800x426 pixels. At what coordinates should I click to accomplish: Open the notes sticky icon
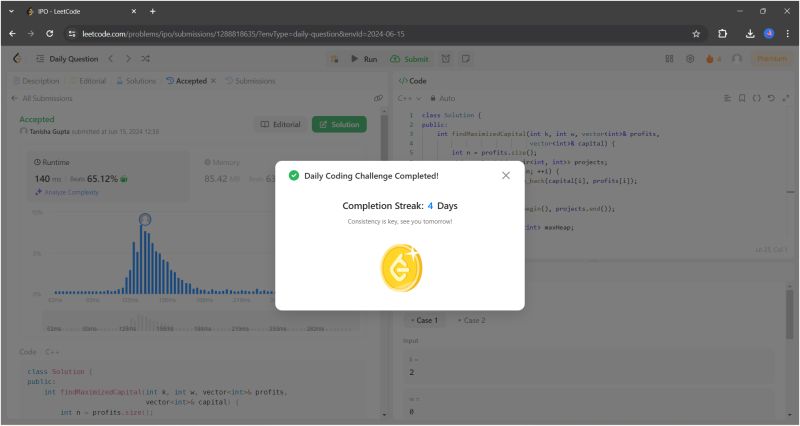[465, 59]
